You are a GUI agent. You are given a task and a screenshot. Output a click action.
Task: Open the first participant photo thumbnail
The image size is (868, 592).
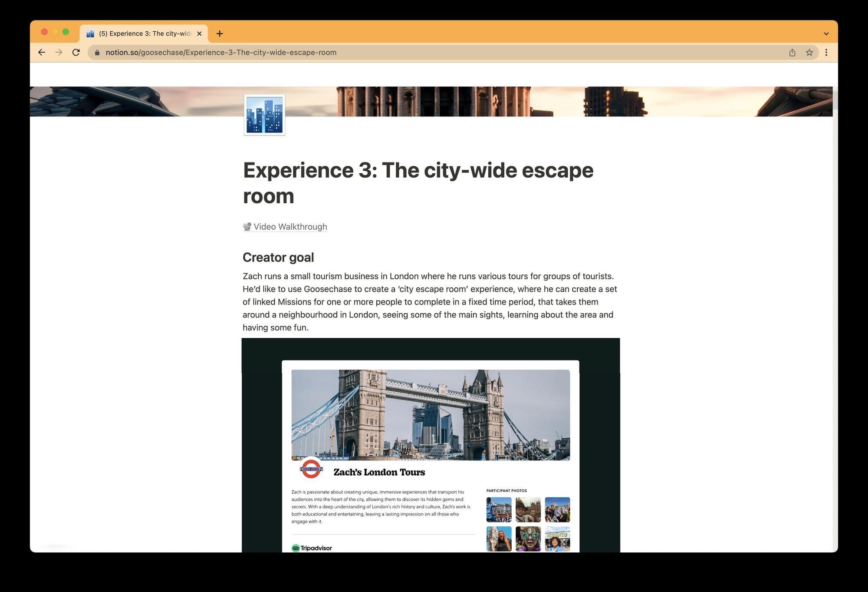(499, 509)
